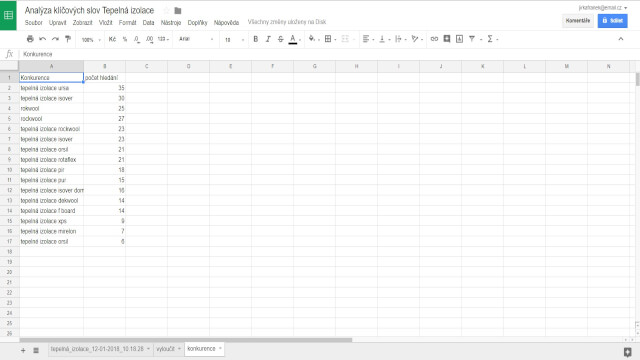Image resolution: width=640 pixels, height=360 pixels.
Task: Click the undo arrow icon
Action: (x=42, y=39)
